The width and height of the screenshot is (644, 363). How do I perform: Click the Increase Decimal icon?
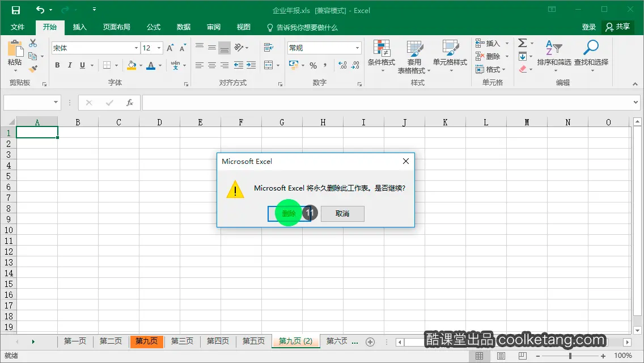pos(342,65)
